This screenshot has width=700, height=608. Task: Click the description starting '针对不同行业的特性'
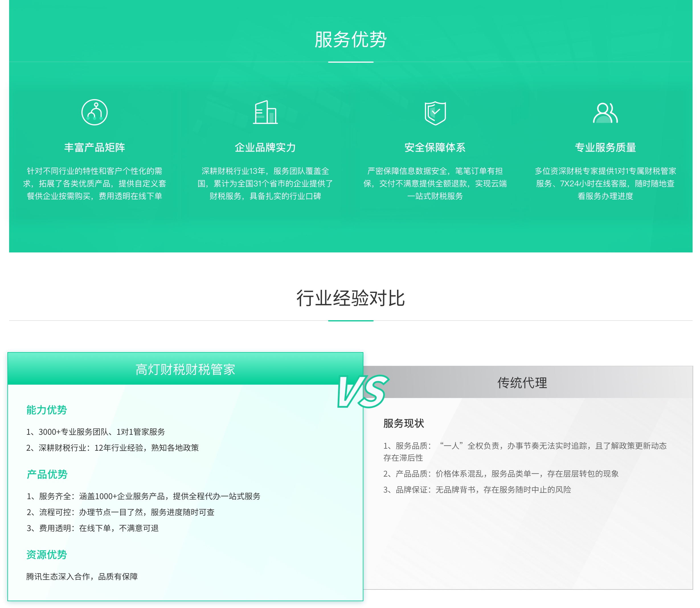click(x=94, y=183)
